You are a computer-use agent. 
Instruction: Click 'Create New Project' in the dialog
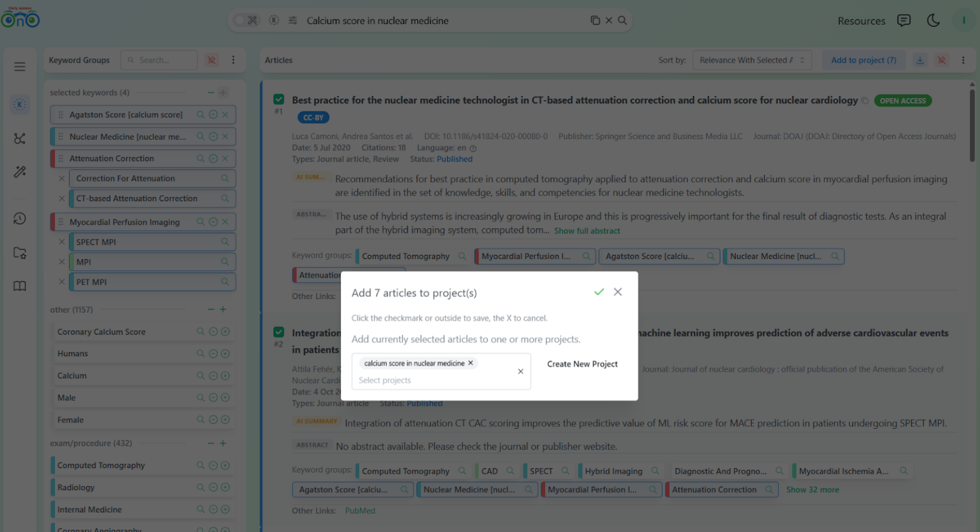(x=582, y=364)
